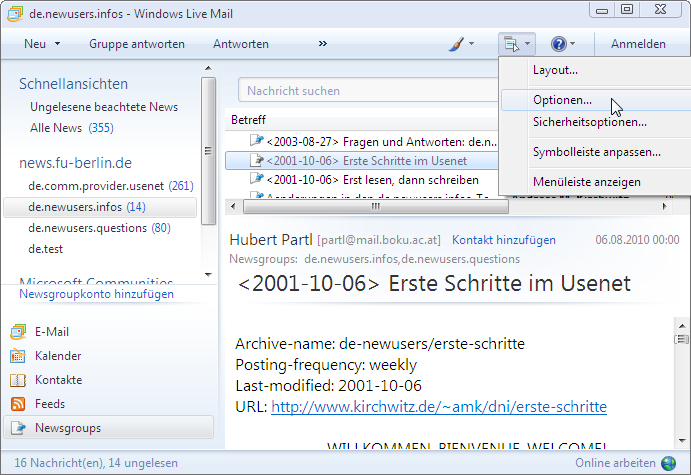Choose Layout... from the open menu

(x=555, y=70)
